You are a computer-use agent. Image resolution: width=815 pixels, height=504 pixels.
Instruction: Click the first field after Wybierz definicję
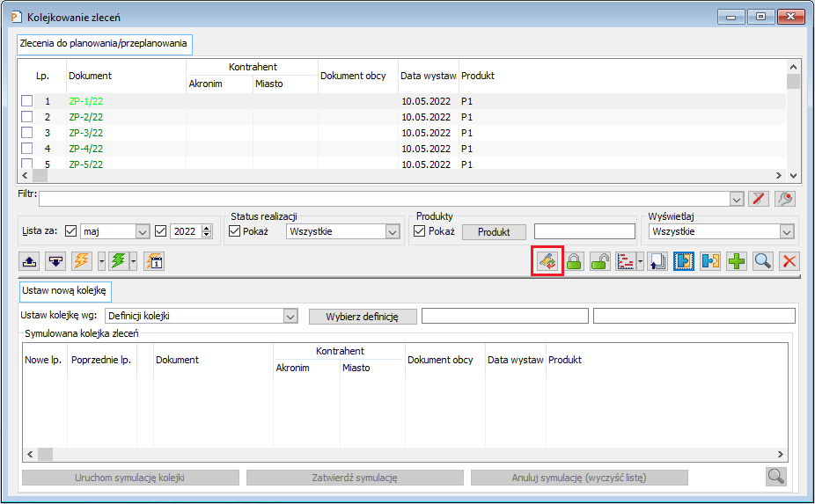point(504,316)
